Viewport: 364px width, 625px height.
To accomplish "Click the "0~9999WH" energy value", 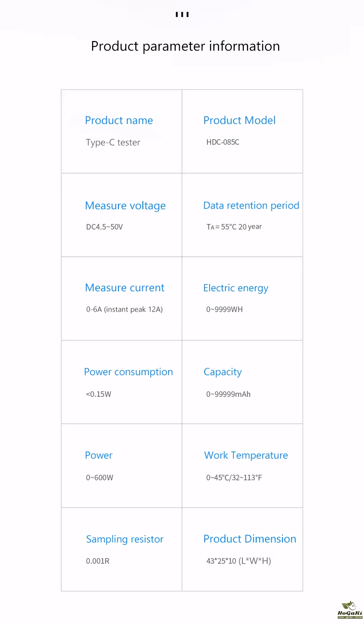I will 224,309.
